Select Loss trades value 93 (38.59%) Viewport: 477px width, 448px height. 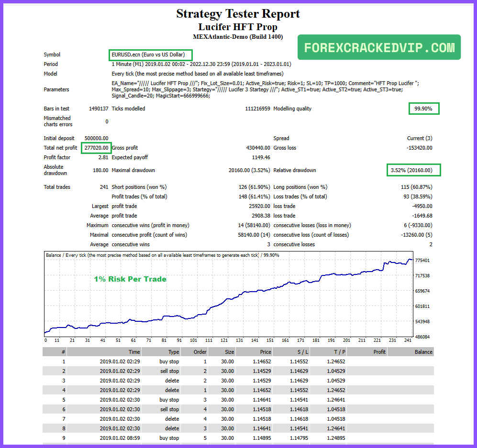(x=418, y=197)
